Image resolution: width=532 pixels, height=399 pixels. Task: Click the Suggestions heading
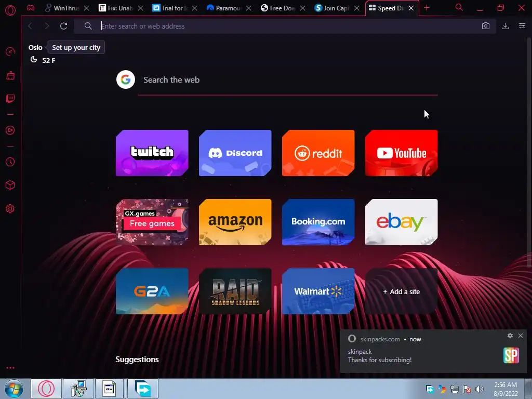(137, 360)
